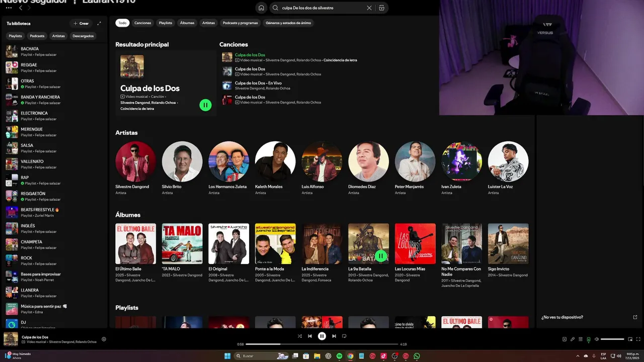Screen dimensions: 644x362
Task: Pause via green button on La 9a Batalla
Action: pyautogui.click(x=381, y=256)
